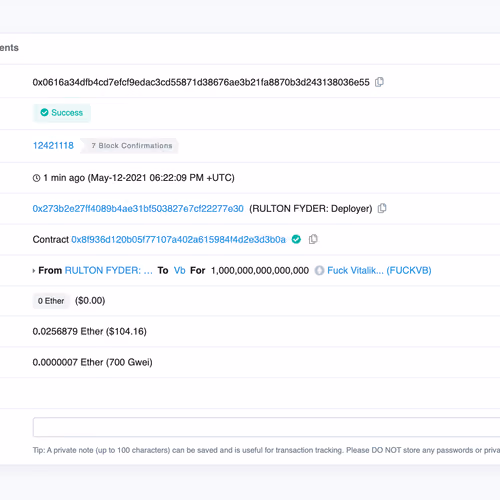Open the Vb recipient link
500x500 pixels.
[179, 270]
